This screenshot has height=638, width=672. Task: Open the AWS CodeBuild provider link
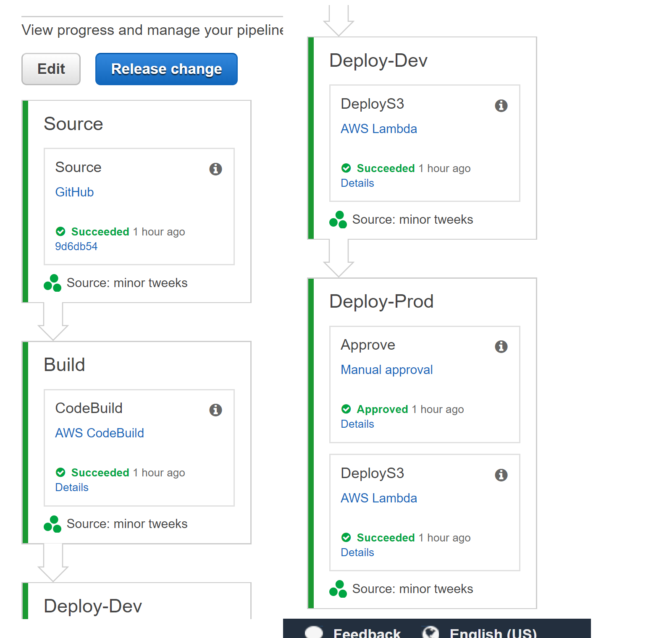pos(100,433)
